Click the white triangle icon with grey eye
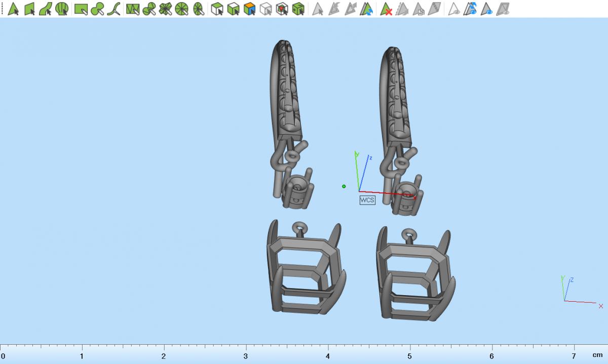Viewport: 608px width, 364px height. click(x=454, y=9)
